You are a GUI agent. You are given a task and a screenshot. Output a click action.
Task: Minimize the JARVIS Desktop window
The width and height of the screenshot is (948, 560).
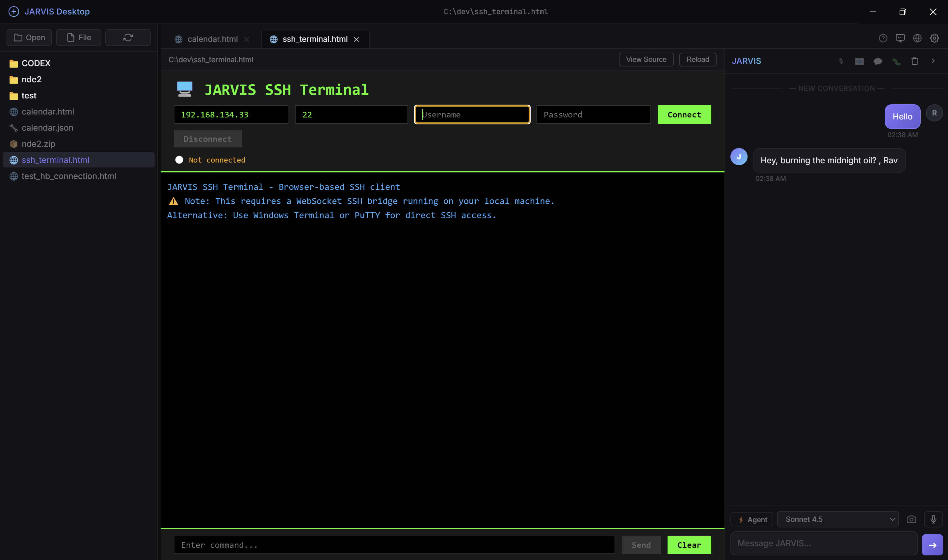[873, 12]
